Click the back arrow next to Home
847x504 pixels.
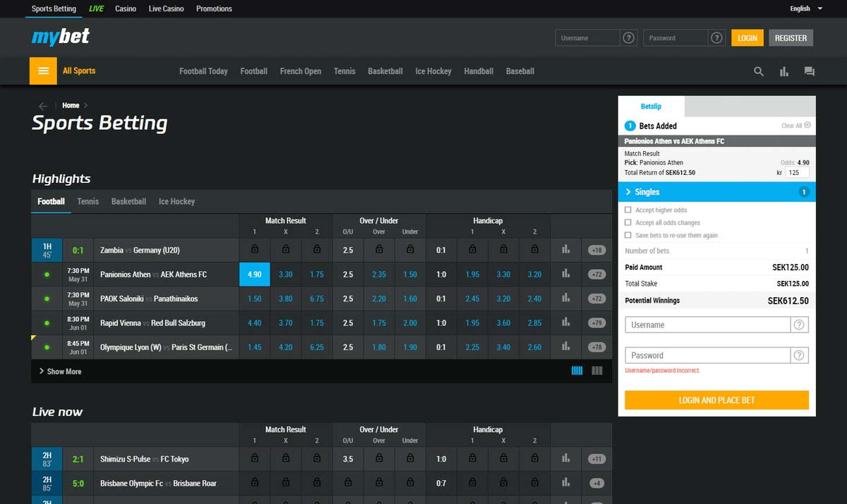pos(43,106)
